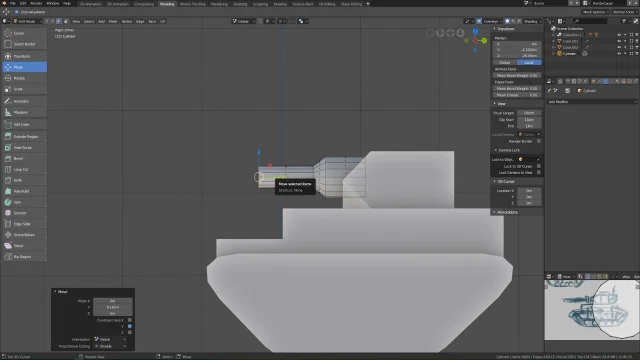Click the green Y axis gizmo ball

(x=484, y=40)
